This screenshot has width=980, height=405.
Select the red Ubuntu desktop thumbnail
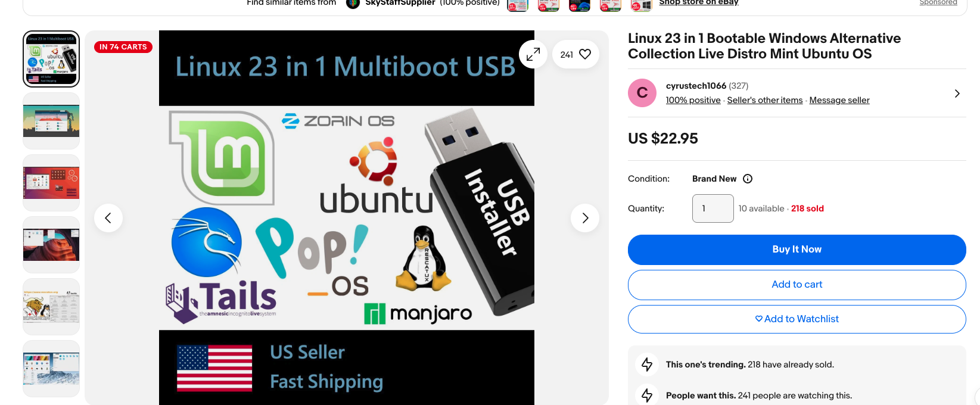51,183
